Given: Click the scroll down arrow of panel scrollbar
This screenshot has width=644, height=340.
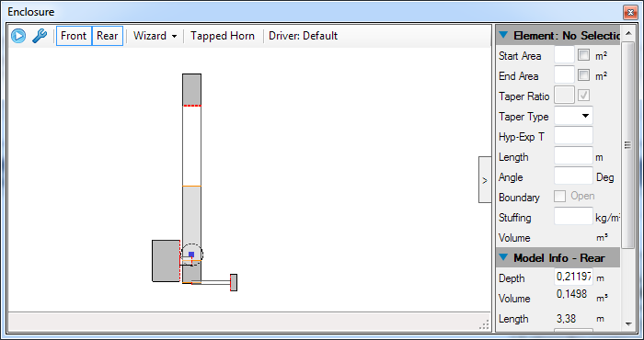Looking at the screenshot, I should pos(628,323).
